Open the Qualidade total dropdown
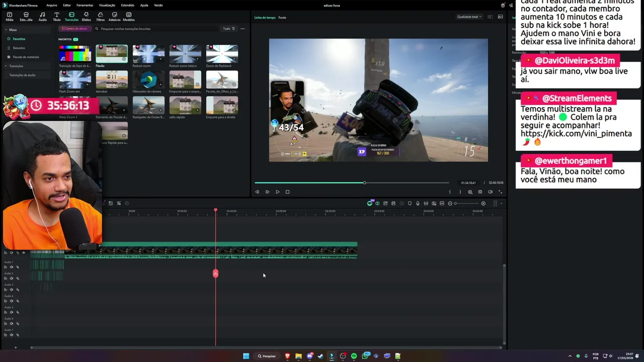This screenshot has height=362, width=644. coord(469,17)
